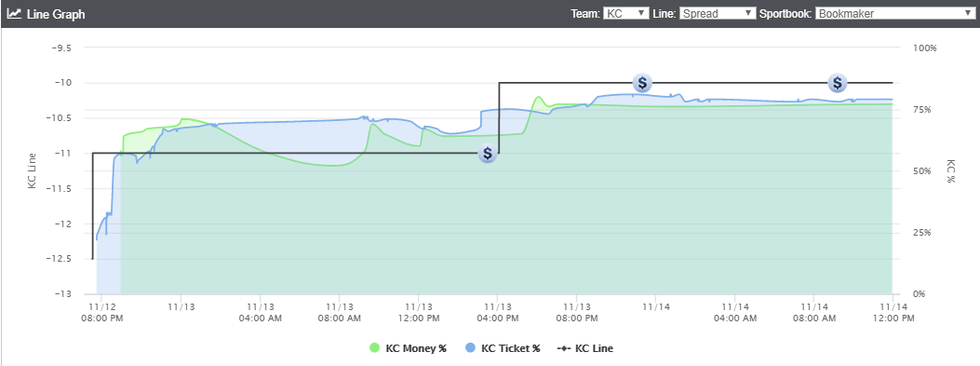Click the dollar marker on the -11 line
Image resolution: width=980 pixels, height=366 pixels.
[x=488, y=153]
